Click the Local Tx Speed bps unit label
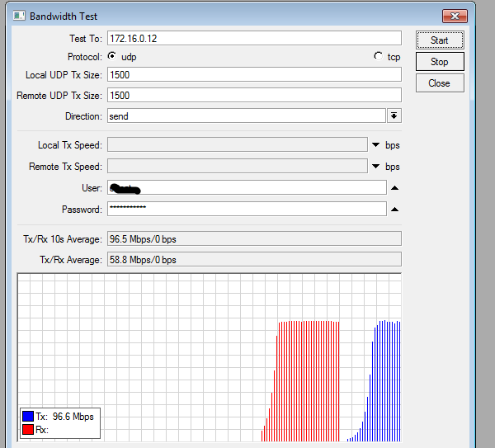Screen dimensions: 495x448 pyautogui.click(x=393, y=145)
